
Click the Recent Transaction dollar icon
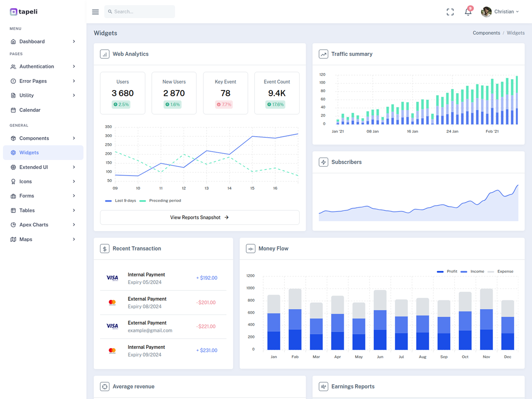[x=105, y=249]
